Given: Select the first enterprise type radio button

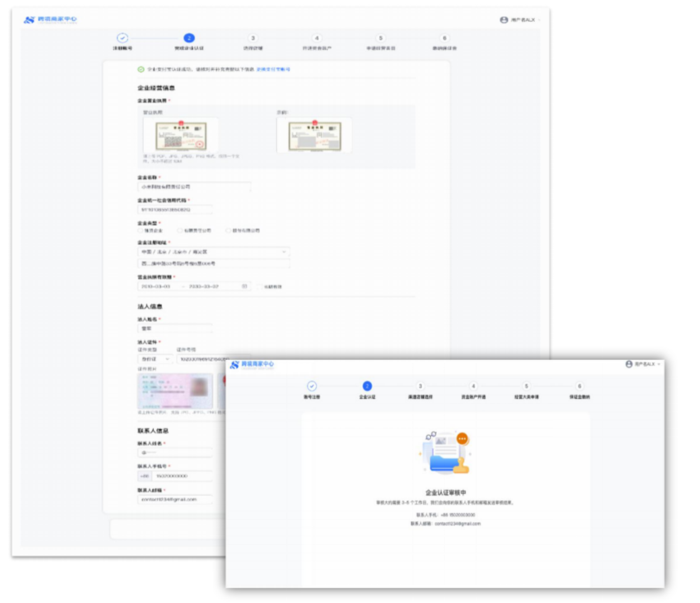Looking at the screenshot, I should pos(140,230).
